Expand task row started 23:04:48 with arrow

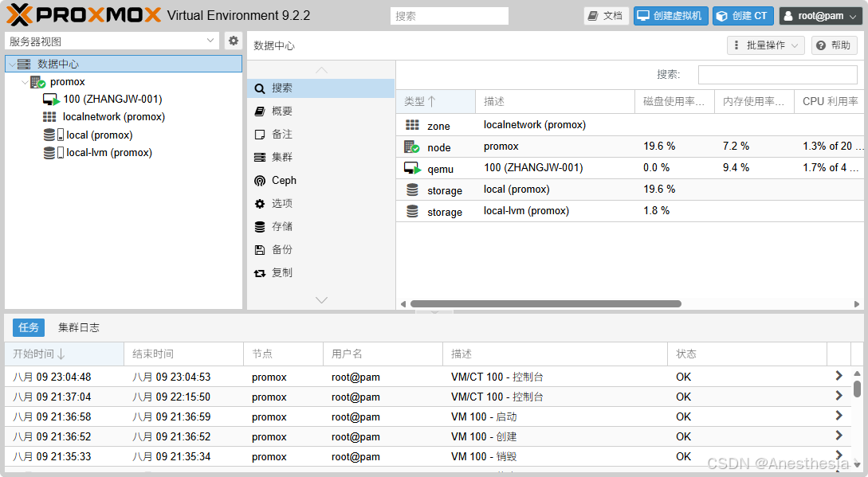pos(839,377)
